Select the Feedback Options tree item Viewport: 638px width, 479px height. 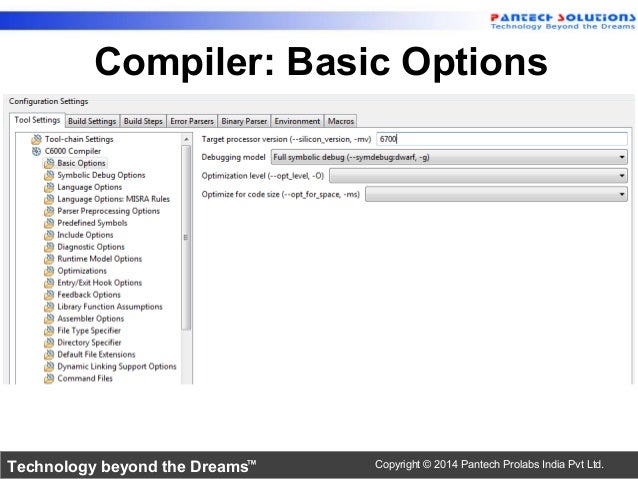coord(89,295)
